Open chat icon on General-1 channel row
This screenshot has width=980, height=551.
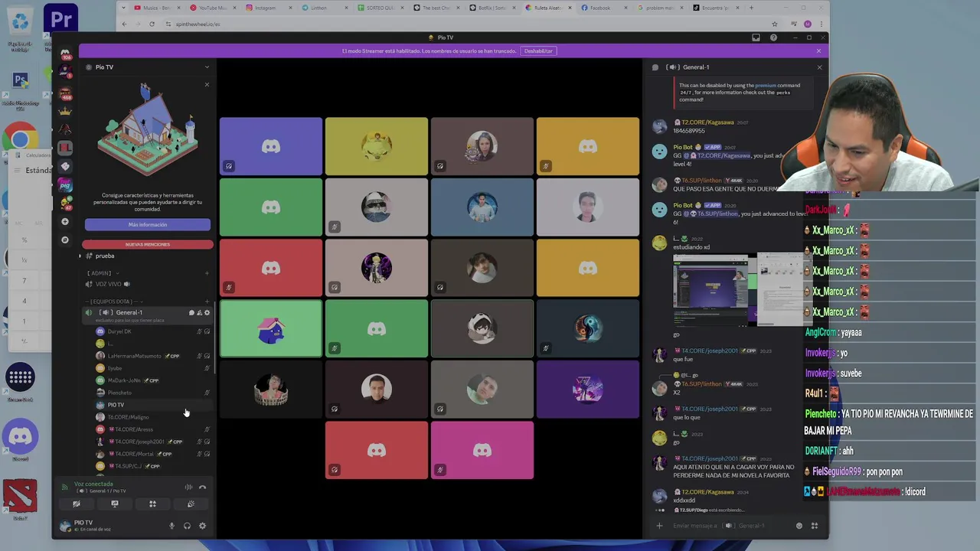[x=191, y=312]
